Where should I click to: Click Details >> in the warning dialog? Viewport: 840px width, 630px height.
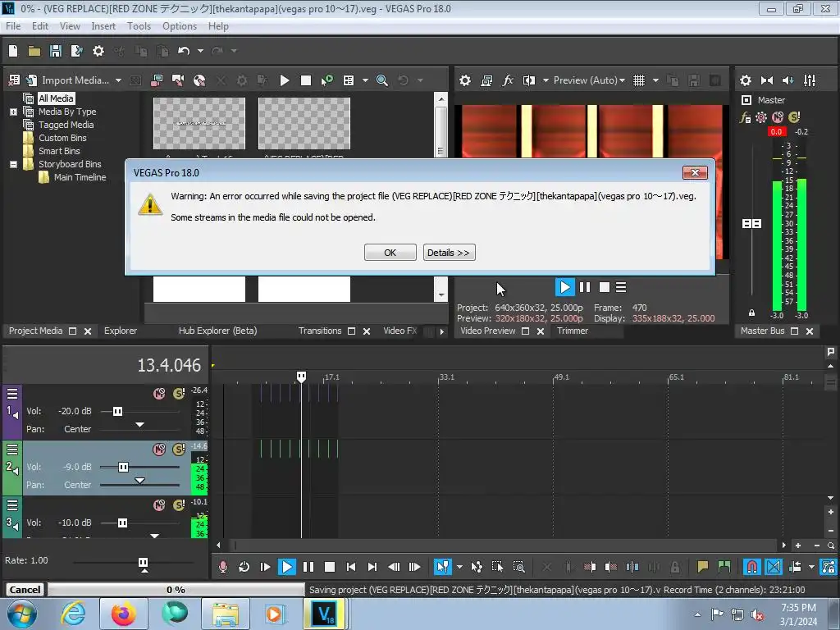click(449, 253)
